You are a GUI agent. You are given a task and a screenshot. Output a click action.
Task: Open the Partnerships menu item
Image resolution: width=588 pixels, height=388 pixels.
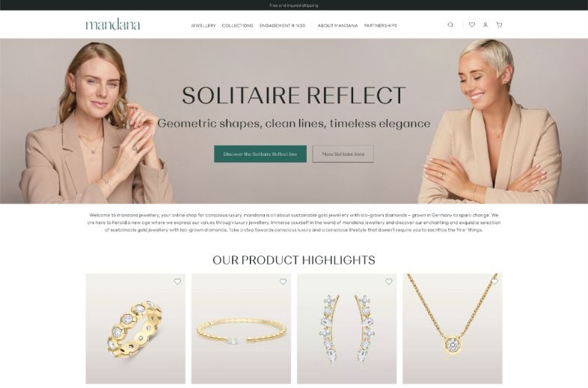(380, 25)
